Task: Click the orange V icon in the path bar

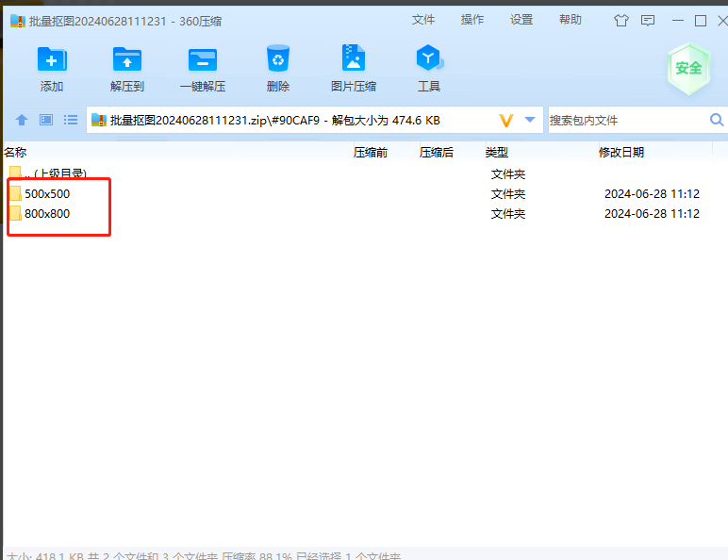Action: pyautogui.click(x=505, y=121)
